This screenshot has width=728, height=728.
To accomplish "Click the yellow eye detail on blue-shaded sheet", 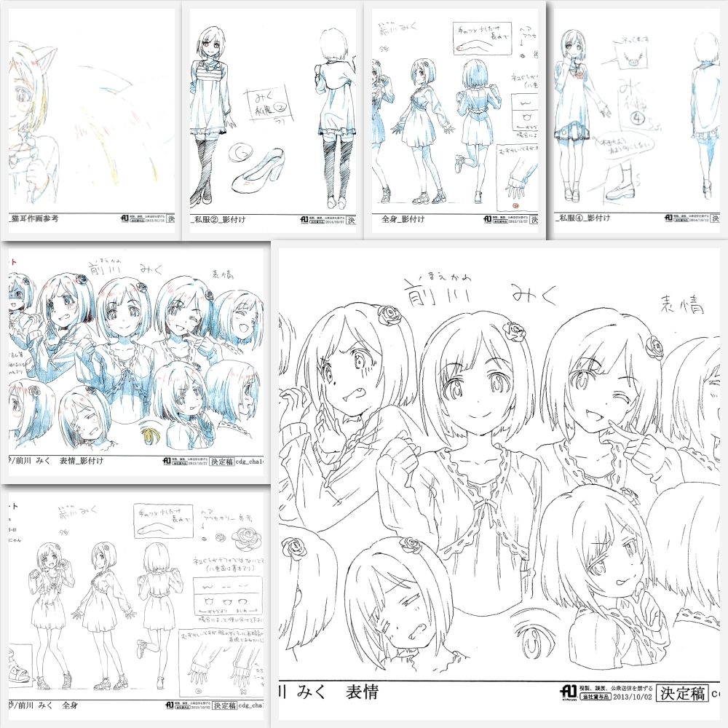I will coord(151,434).
